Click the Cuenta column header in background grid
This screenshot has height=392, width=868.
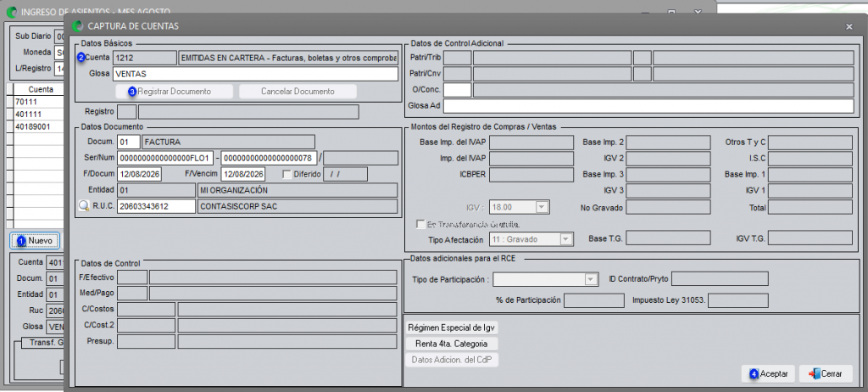[40, 89]
